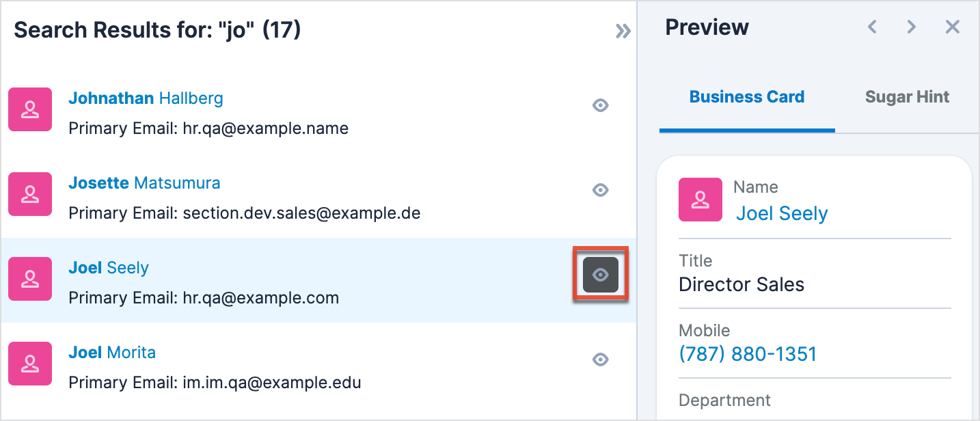Call the mobile number (787) 880-1351

pos(748,354)
